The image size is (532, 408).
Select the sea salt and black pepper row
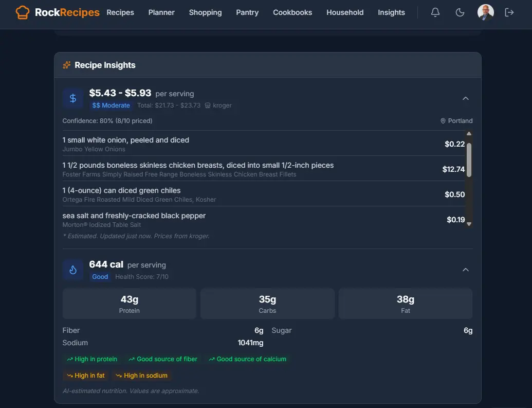[263, 220]
